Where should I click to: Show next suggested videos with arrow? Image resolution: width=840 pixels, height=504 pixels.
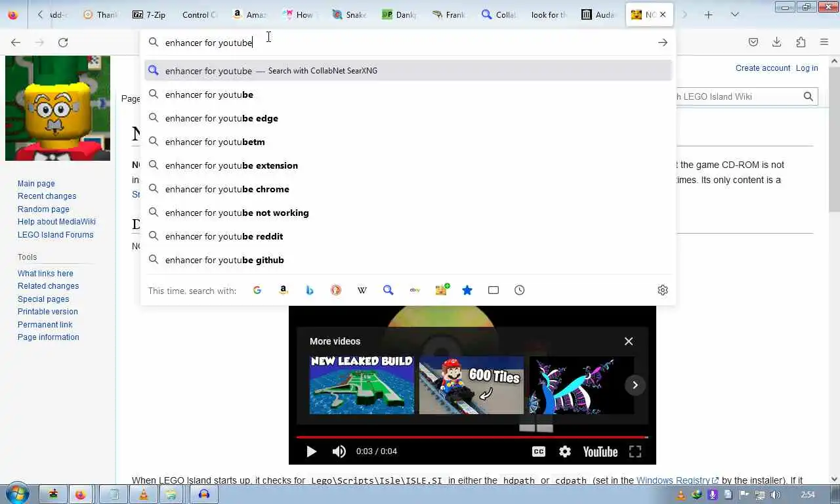point(635,385)
